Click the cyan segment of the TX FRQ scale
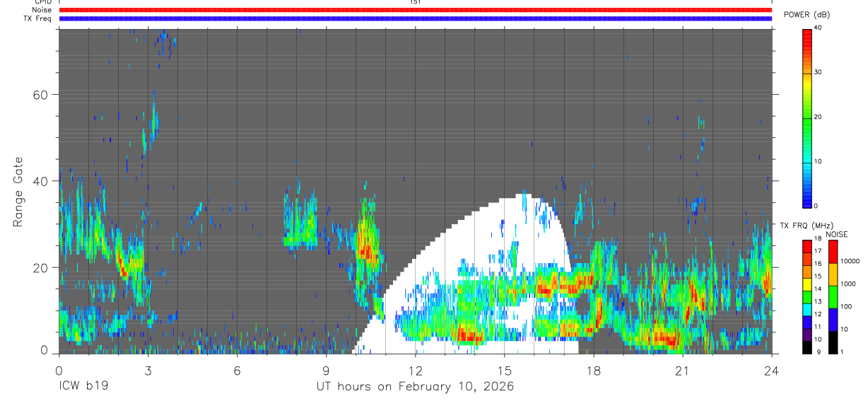Screen dimensions: 868x401 coord(807,310)
